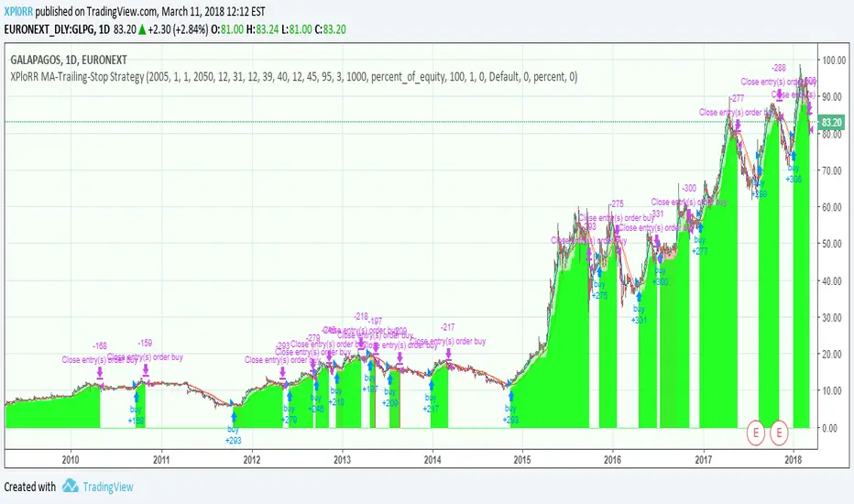This screenshot has width=854, height=504.
Task: Click the buy +300 arrow in 2016
Action: pyautogui.click(x=660, y=258)
